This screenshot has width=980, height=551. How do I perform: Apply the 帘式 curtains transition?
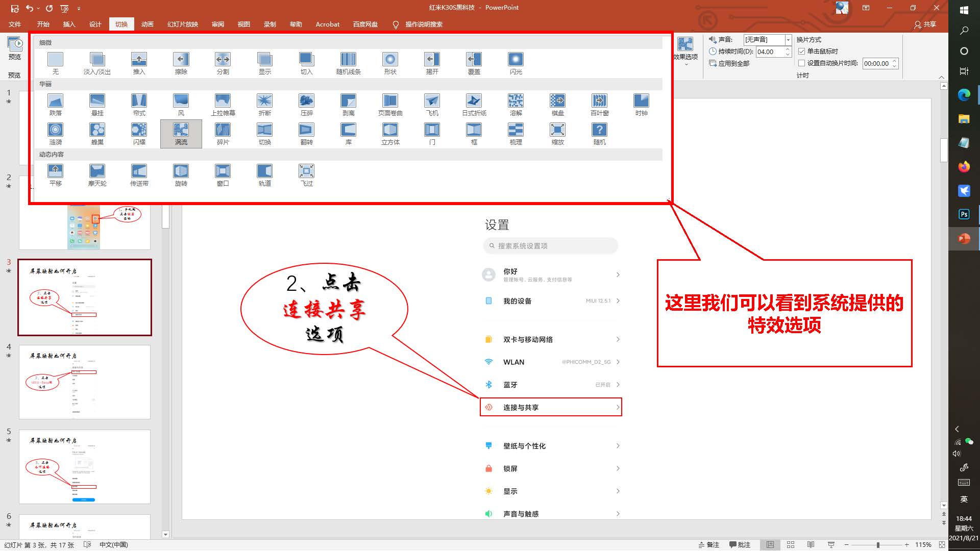point(139,105)
